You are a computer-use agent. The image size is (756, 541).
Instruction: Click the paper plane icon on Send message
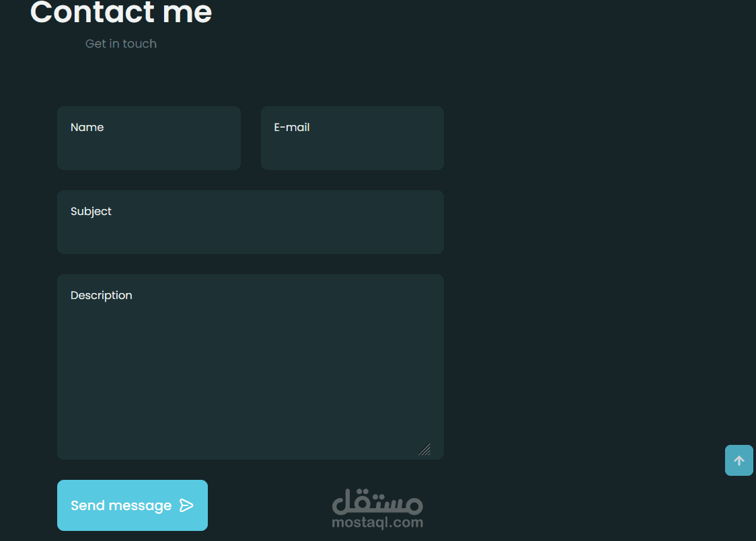click(186, 505)
